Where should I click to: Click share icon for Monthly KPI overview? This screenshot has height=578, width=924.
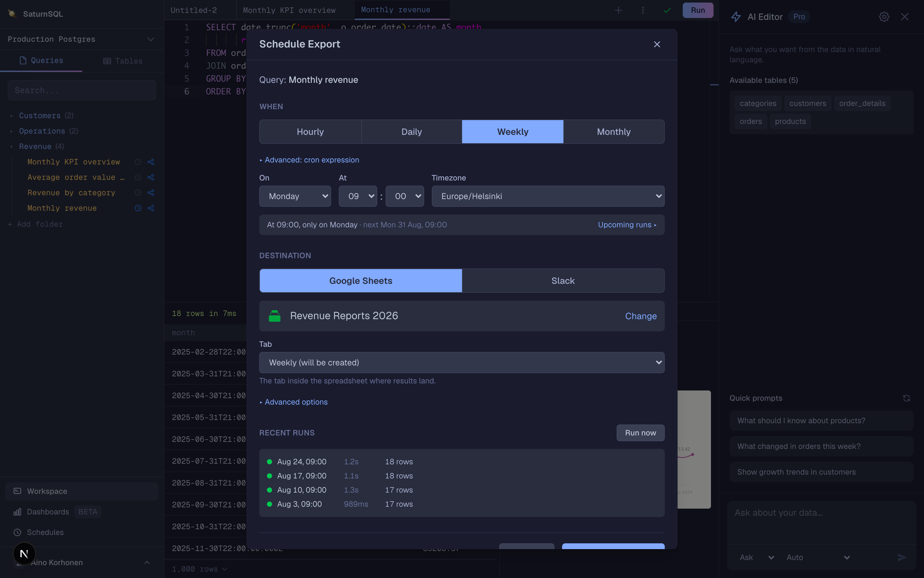(151, 162)
